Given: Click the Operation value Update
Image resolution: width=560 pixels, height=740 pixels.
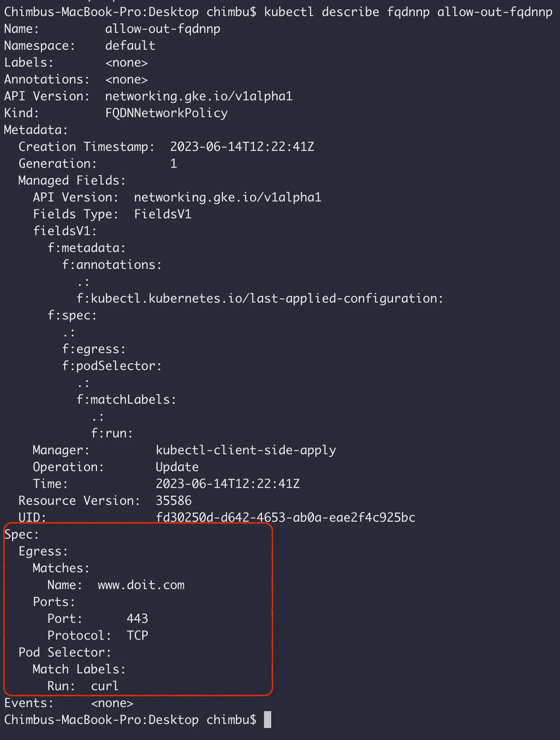Looking at the screenshot, I should coord(177,467).
